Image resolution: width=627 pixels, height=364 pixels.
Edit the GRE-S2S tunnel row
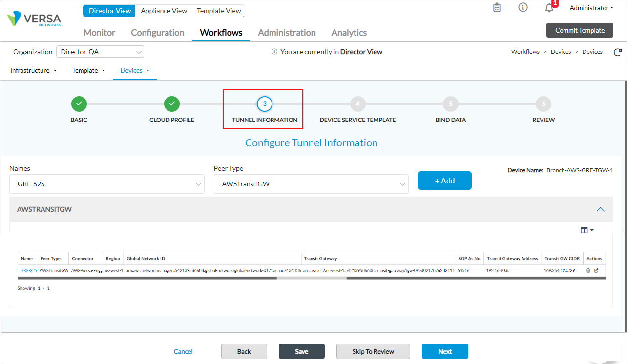pos(596,270)
